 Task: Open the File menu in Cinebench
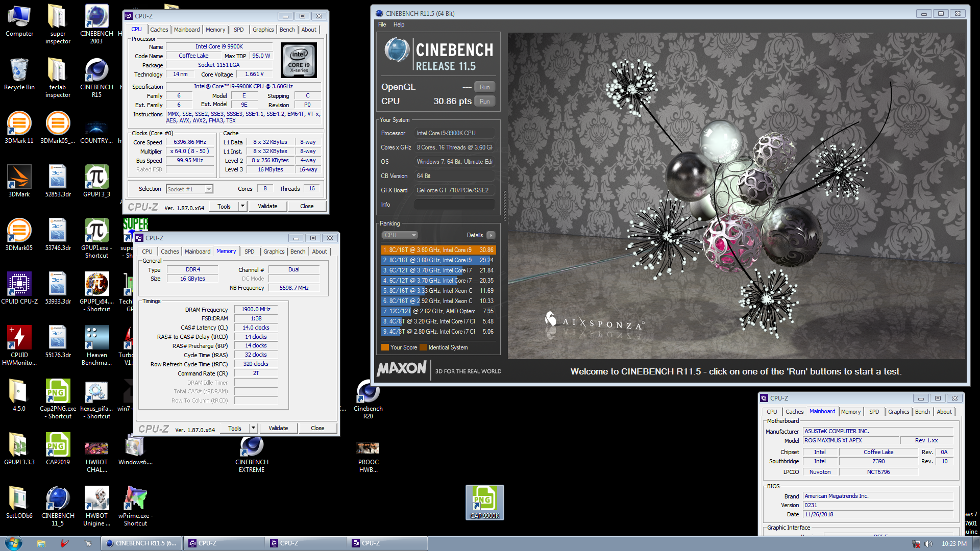click(382, 24)
